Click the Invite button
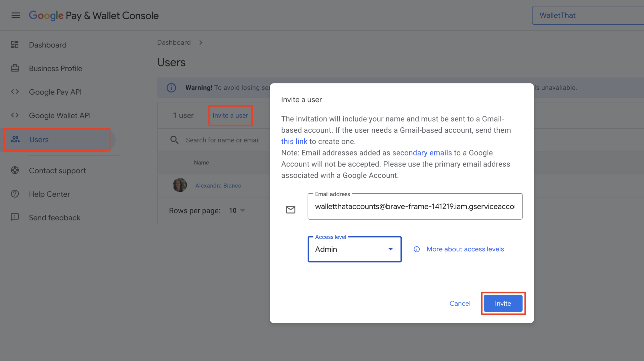 click(x=503, y=303)
